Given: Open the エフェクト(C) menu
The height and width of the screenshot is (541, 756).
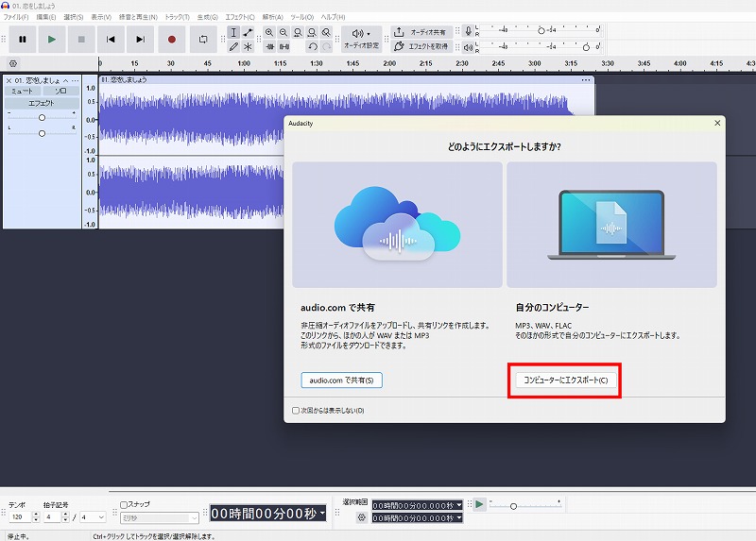Looking at the screenshot, I should tap(240, 17).
